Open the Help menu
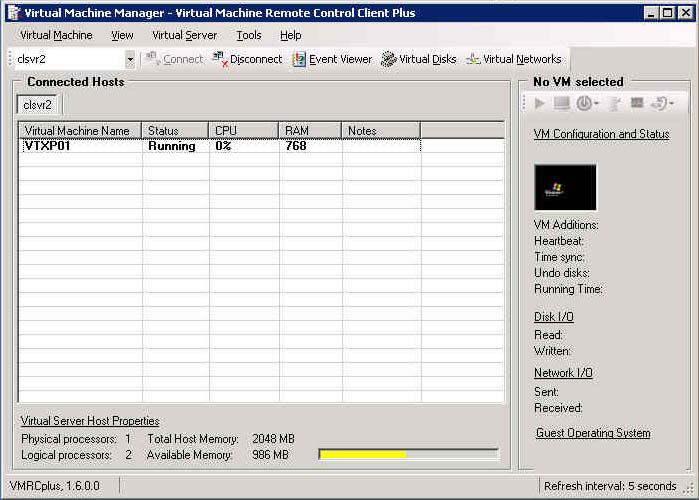 coord(291,35)
